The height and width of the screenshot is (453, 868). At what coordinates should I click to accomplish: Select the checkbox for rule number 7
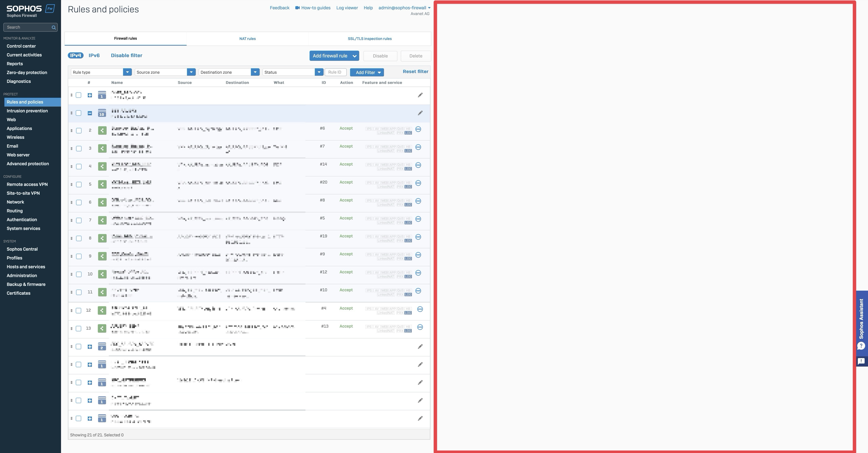[79, 221]
